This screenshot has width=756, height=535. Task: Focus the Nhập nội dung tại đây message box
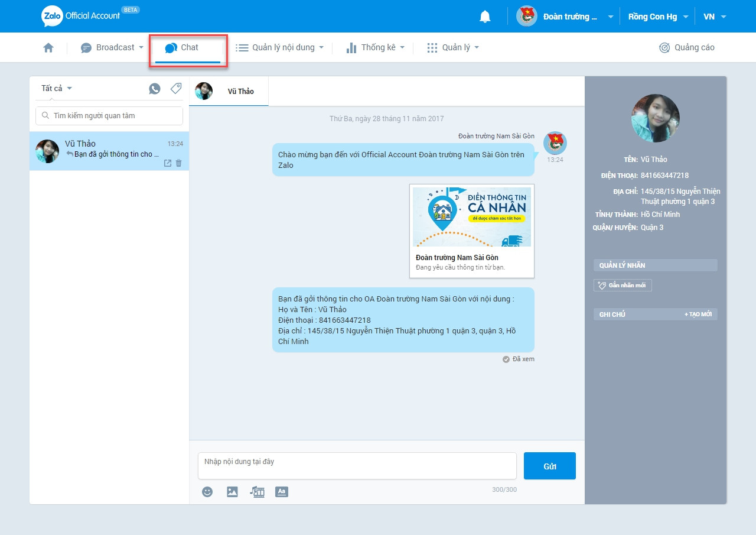pos(357,466)
